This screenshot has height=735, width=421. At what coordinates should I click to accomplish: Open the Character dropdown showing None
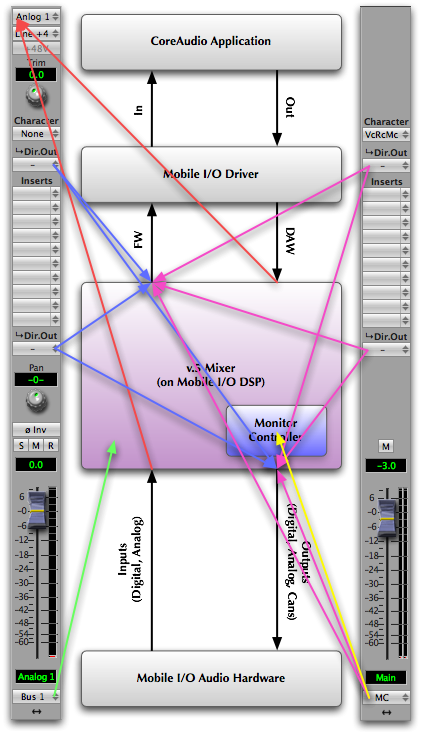tap(36, 134)
